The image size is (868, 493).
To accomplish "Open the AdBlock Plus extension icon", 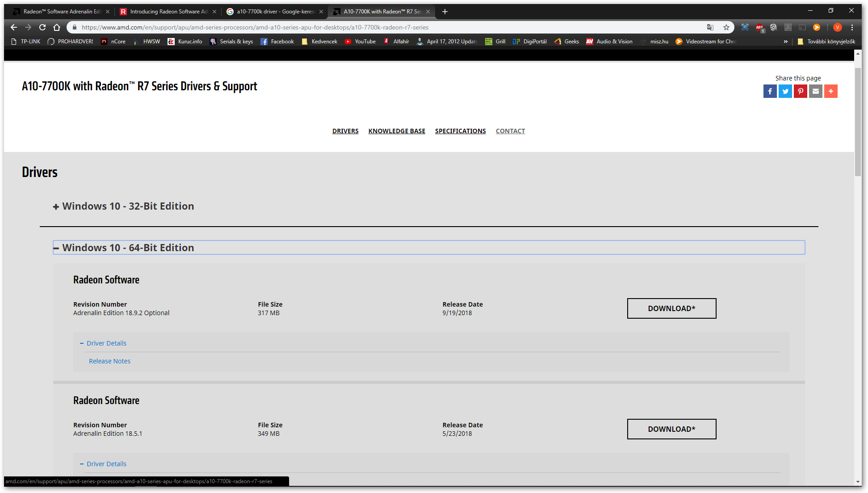I will coord(759,27).
